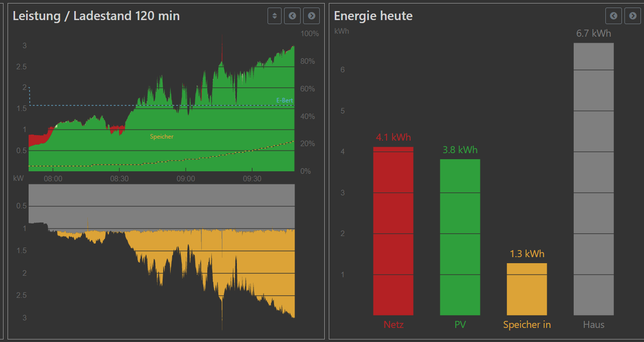The width and height of the screenshot is (644, 342).
Task: Click the red Netz bar
Action: pos(394,231)
